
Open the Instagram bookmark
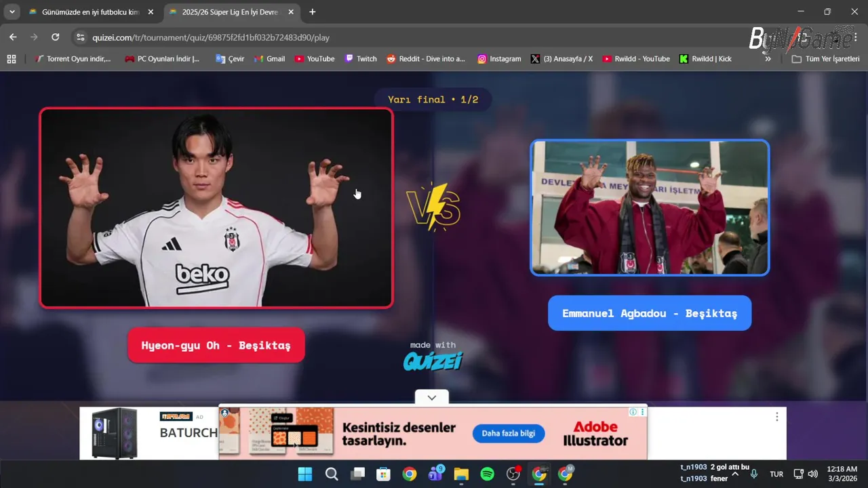499,59
